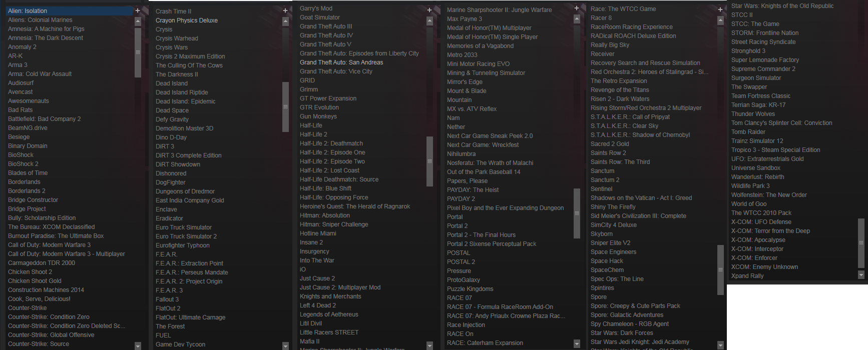868x350 pixels.
Task: Click scroll-down arrow beside Game Dev Tycoon
Action: [285, 345]
